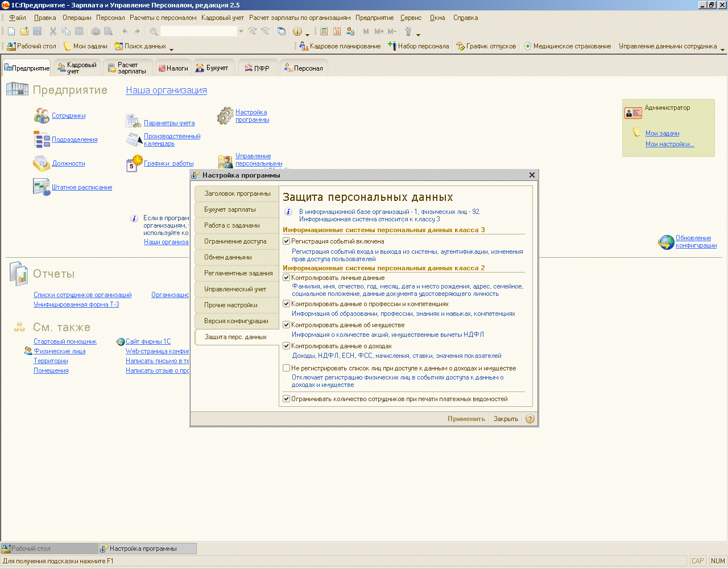Click the Закрыть button in dialog
Viewport: 728px width, 569px height.
coord(506,419)
